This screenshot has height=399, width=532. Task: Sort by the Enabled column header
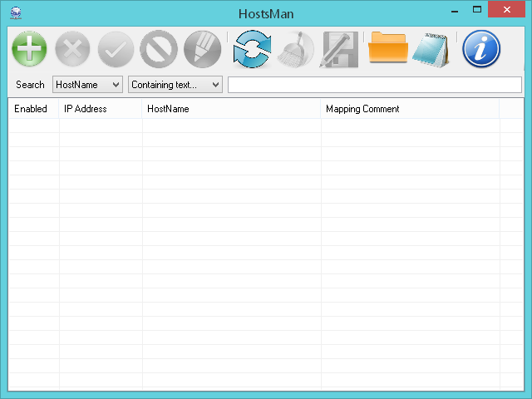click(x=33, y=109)
